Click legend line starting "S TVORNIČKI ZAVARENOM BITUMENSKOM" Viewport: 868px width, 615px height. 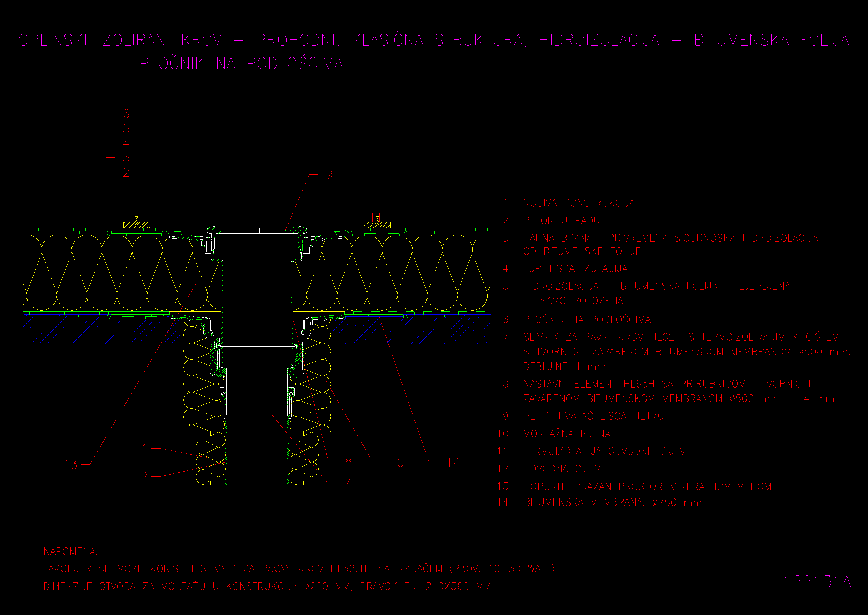tap(687, 352)
